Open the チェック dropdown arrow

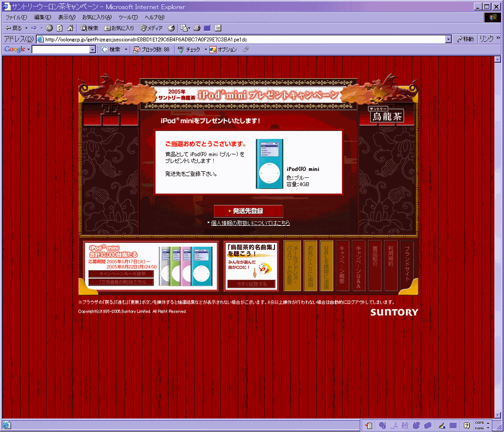coord(206,49)
